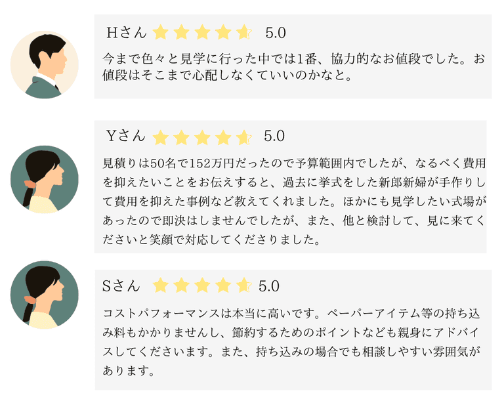Click the third star in Yさん's rating
504x420 pixels.
click(201, 137)
